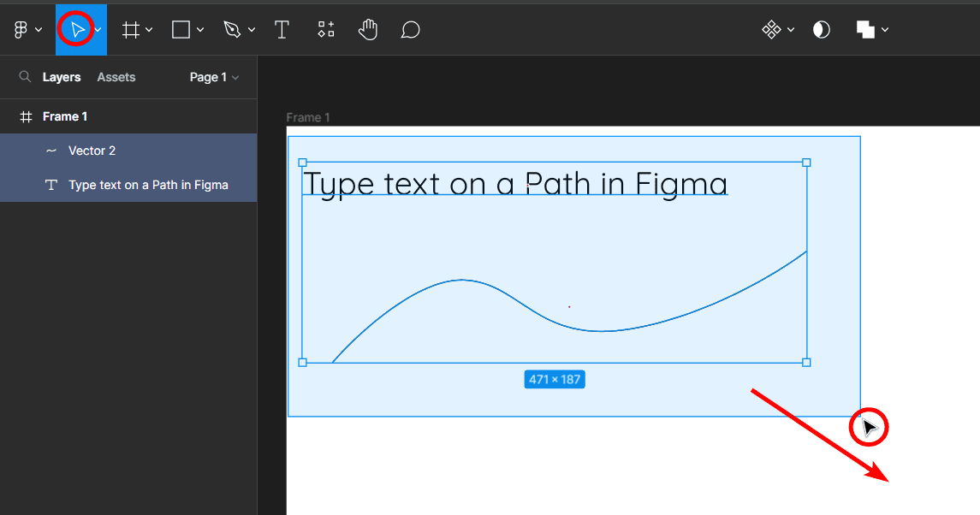Screen dimensions: 980x515
Task: Click the Frame 1 label on canvas
Action: (x=308, y=117)
